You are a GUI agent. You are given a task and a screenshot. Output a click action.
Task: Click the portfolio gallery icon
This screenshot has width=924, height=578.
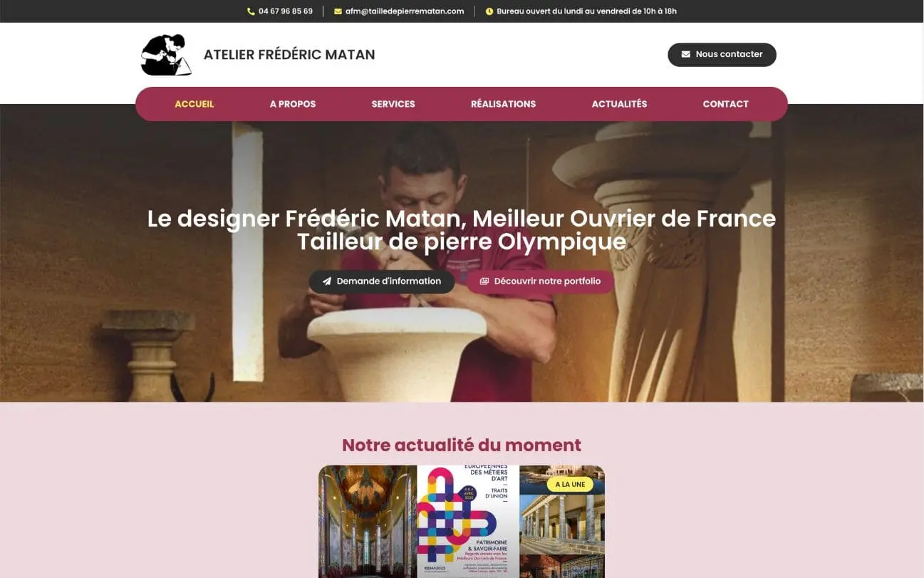484,282
